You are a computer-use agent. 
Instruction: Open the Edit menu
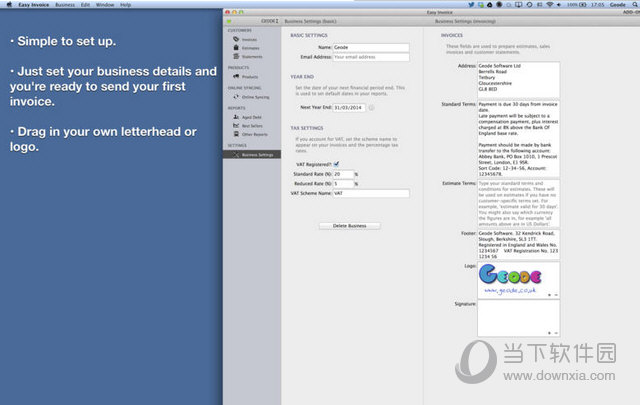click(x=85, y=5)
